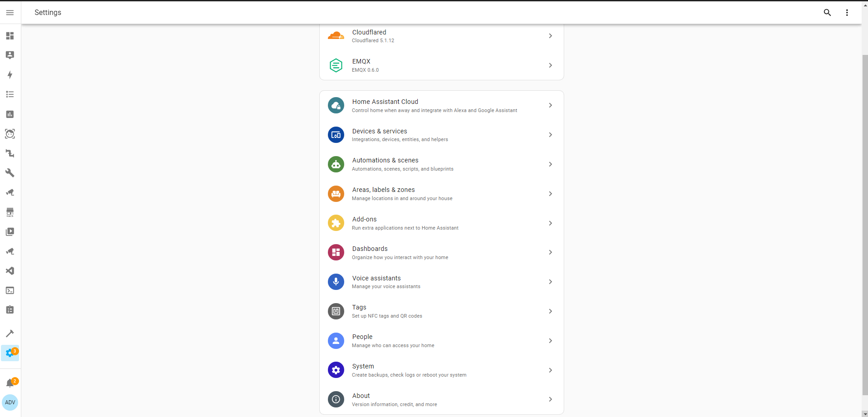The height and width of the screenshot is (417, 868).
Task: Click the EMQX green hexagon icon
Action: click(336, 65)
